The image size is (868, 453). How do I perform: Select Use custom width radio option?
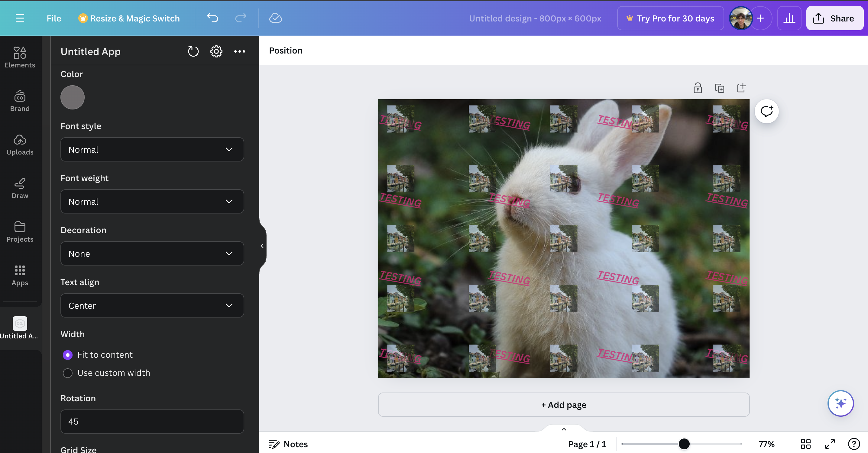point(68,373)
